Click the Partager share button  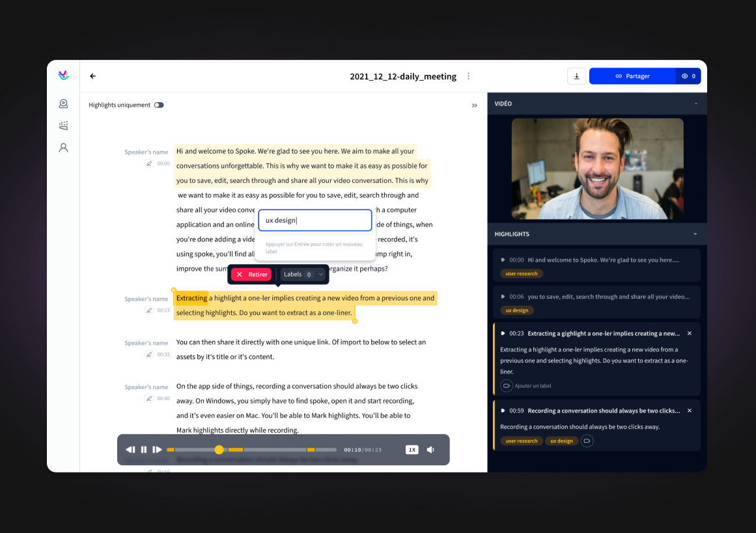coord(632,76)
